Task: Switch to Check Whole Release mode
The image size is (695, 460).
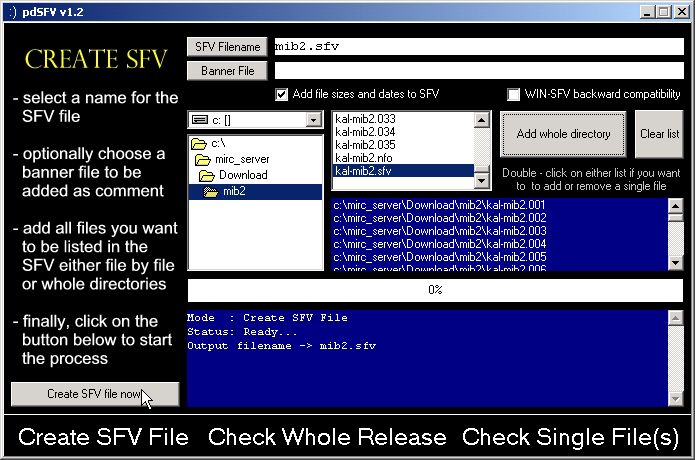Action: (327, 437)
